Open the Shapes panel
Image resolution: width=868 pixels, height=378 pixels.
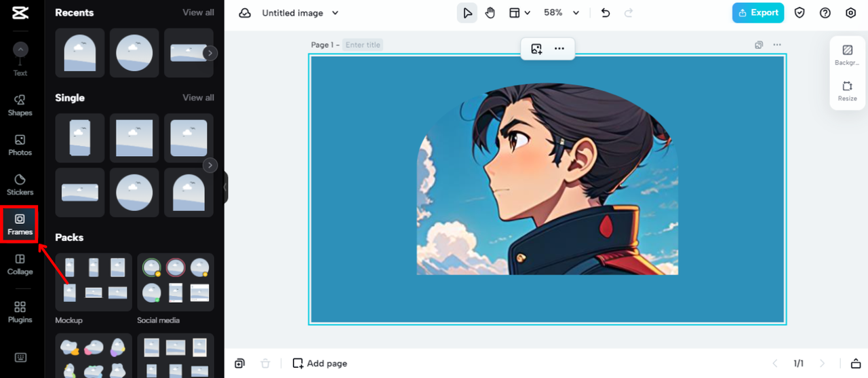pos(20,105)
